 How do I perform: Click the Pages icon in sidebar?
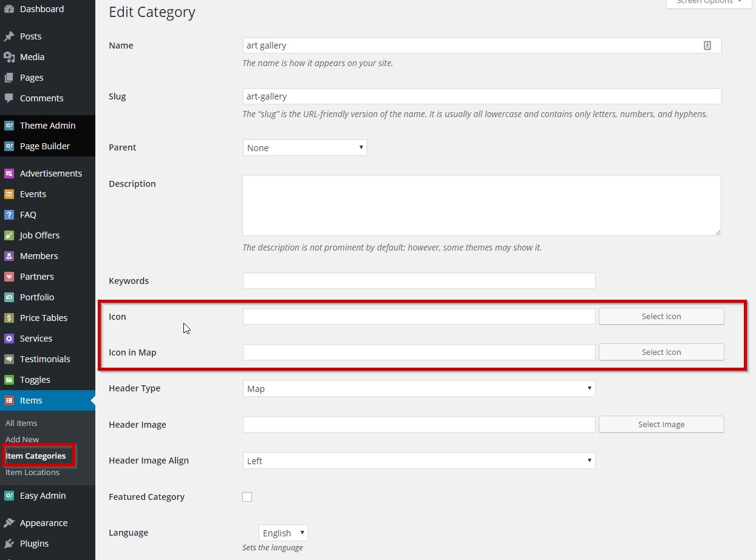pyautogui.click(x=9, y=78)
